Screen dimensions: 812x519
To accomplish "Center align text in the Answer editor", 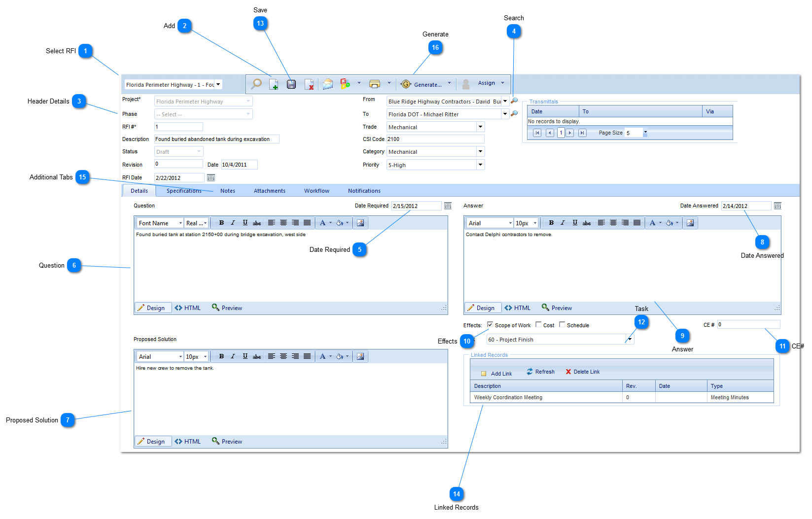I will (613, 223).
